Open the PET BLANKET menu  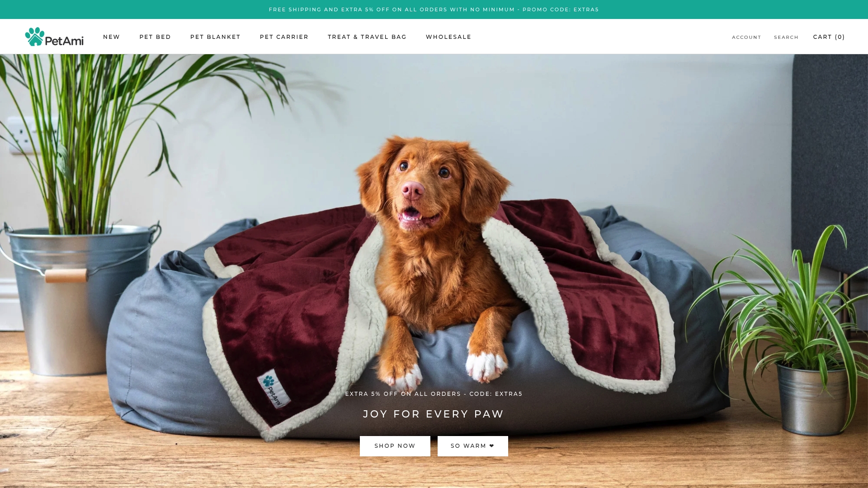coord(215,37)
